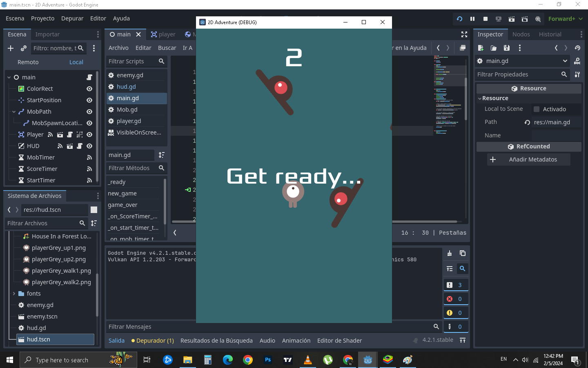Click HUD node script icon
588x368 pixels.
[80, 146]
